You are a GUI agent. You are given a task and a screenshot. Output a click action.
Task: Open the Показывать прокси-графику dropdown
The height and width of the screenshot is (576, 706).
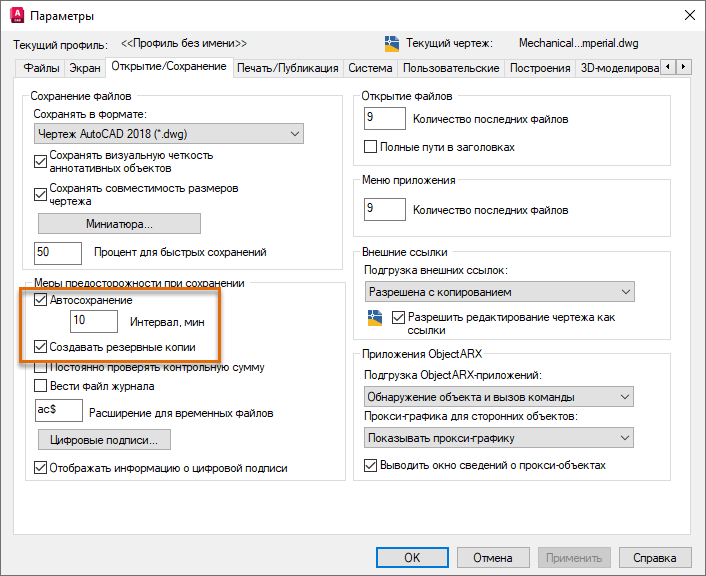pos(498,438)
